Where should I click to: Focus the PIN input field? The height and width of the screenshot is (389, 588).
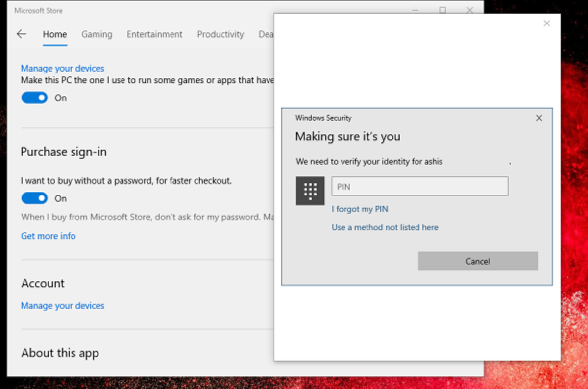coord(420,187)
